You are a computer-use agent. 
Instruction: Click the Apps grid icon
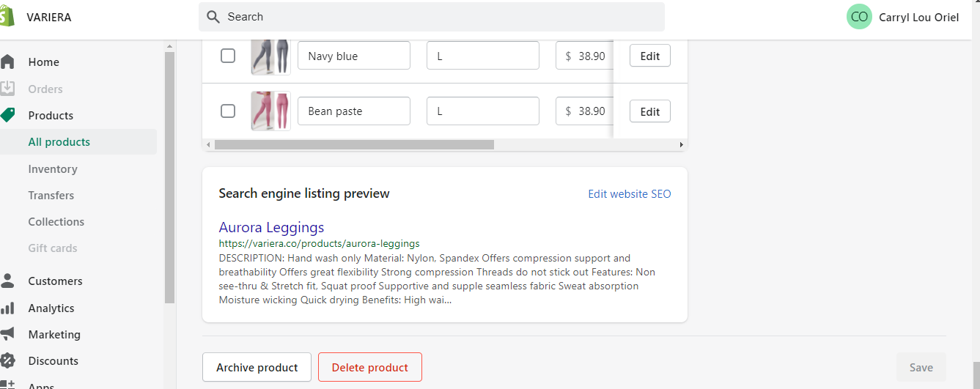click(x=7, y=384)
